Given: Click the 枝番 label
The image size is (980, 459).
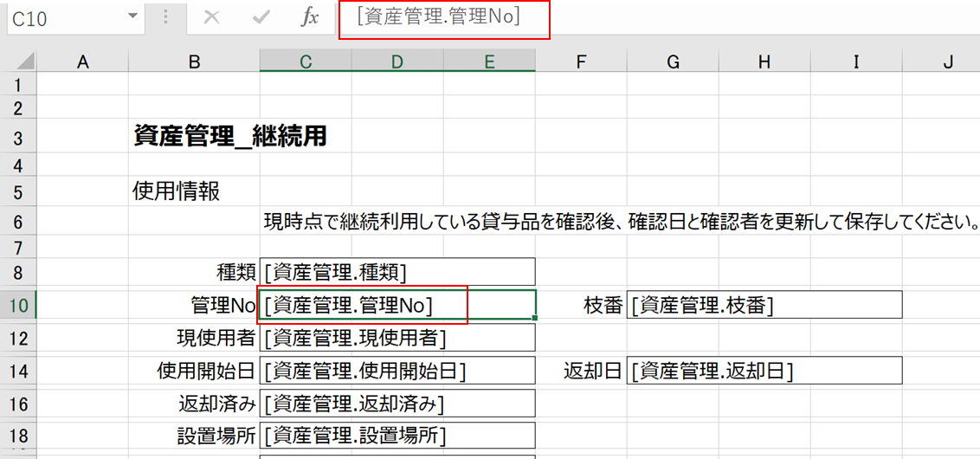Looking at the screenshot, I should click(x=603, y=305).
